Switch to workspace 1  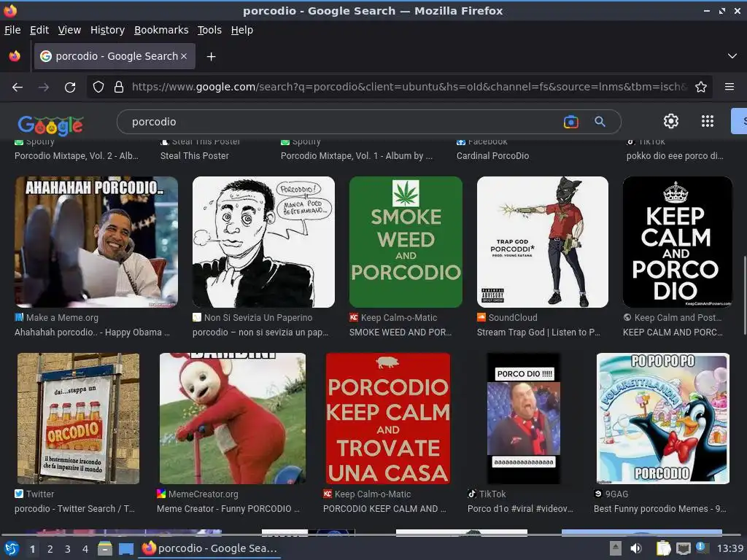pyautogui.click(x=32, y=549)
